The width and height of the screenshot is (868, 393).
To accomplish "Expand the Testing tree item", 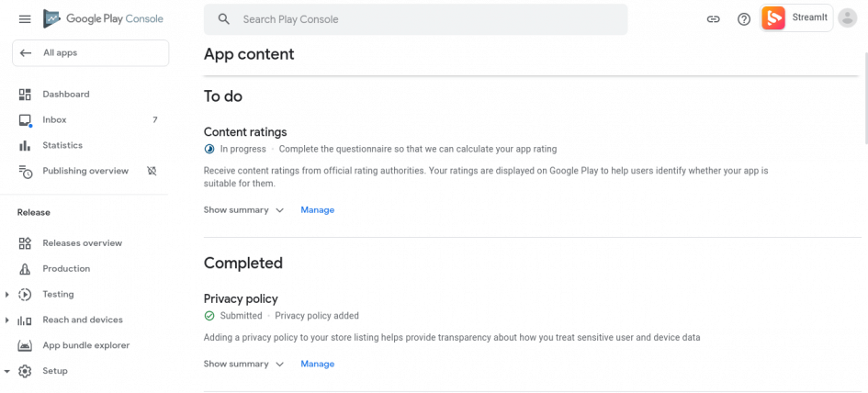I will (7, 295).
